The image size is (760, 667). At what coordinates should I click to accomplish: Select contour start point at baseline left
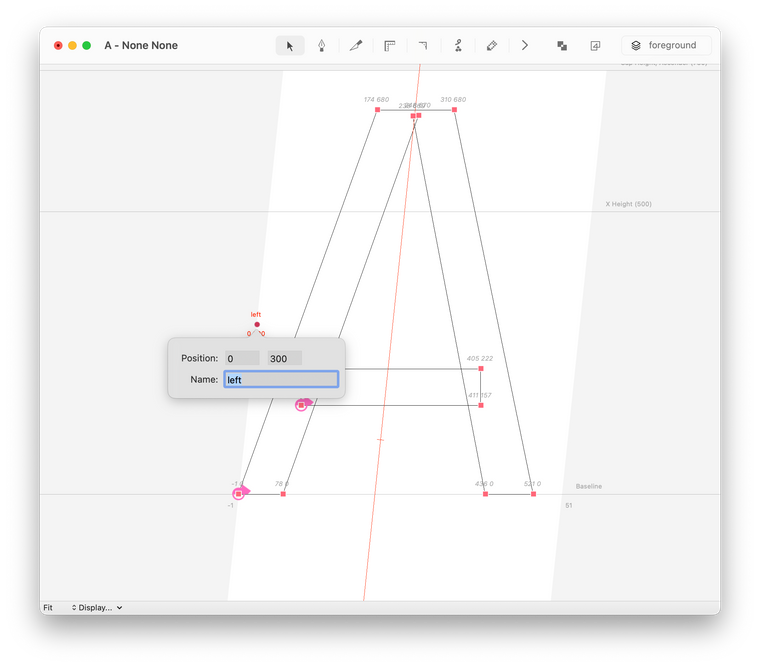[238, 494]
